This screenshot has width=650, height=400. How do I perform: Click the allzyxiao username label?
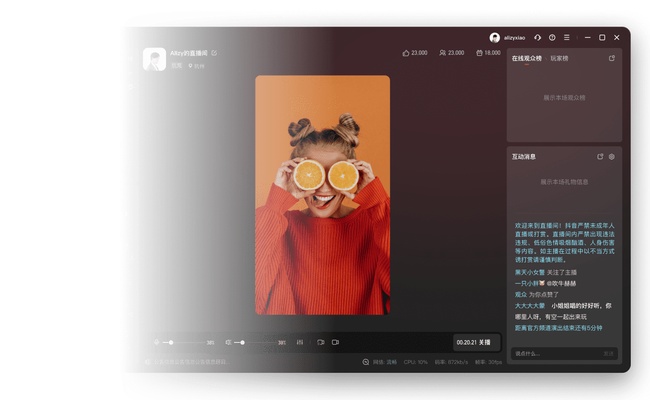tap(514, 38)
